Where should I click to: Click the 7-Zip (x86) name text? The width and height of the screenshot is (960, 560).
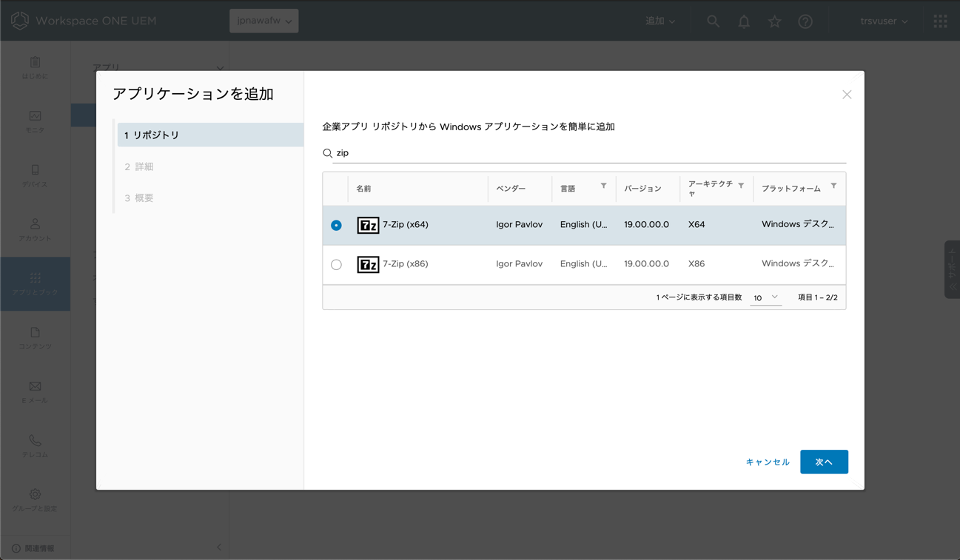tap(406, 264)
